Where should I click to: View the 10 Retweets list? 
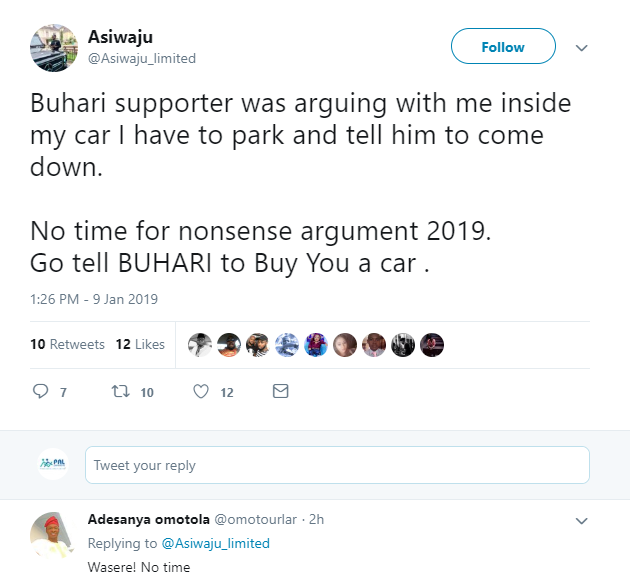67,344
